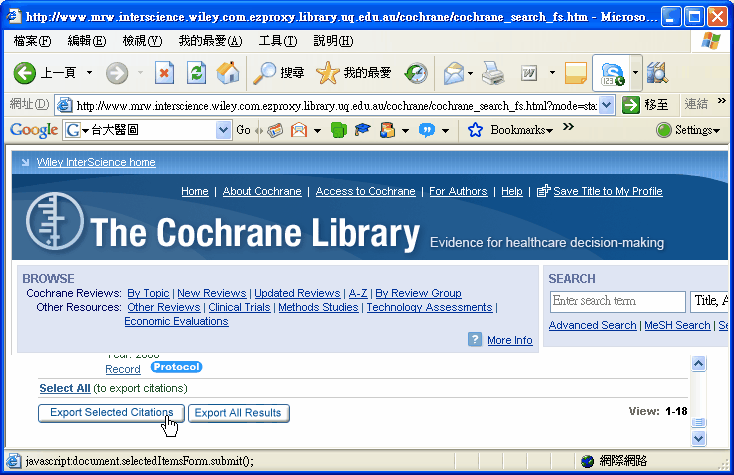The width and height of the screenshot is (734, 475).
Task: Open the Bookmarks dropdown menu
Action: pyautogui.click(x=521, y=130)
